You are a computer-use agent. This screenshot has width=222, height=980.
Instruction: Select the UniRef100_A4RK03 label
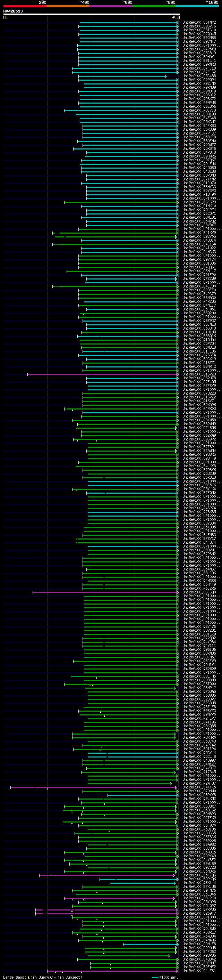(x=199, y=408)
